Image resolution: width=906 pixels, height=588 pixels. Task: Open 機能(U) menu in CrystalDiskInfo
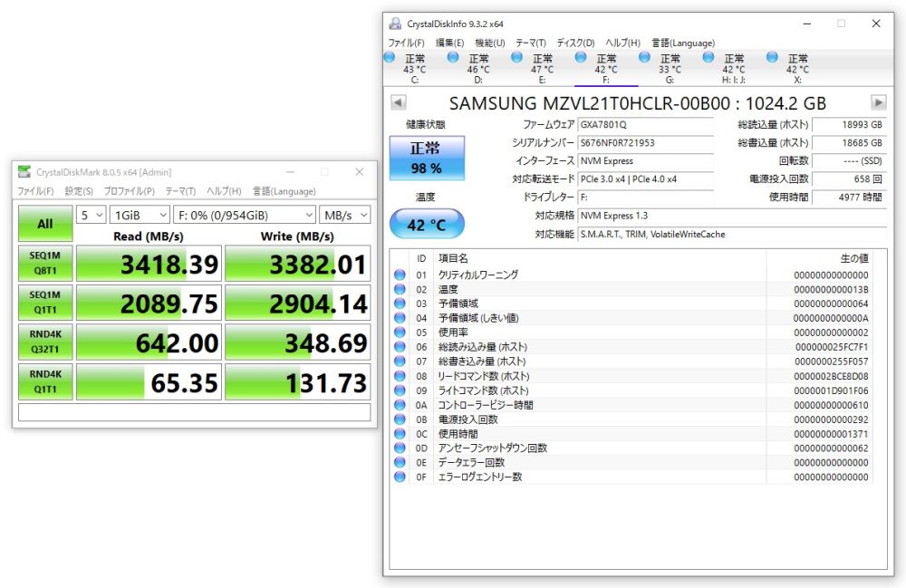(x=490, y=43)
